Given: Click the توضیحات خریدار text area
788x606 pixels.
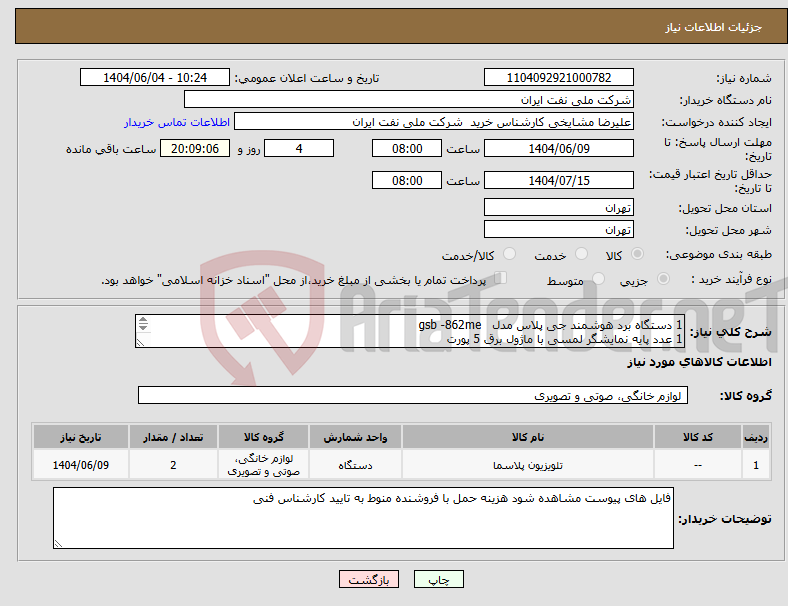Looking at the screenshot, I should (363, 518).
